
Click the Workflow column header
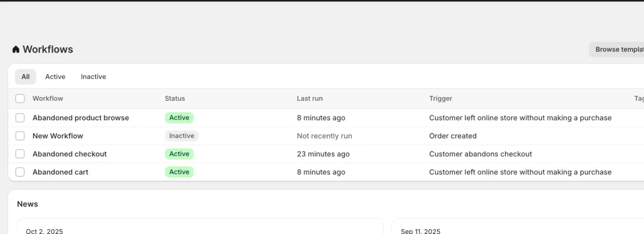[48, 98]
